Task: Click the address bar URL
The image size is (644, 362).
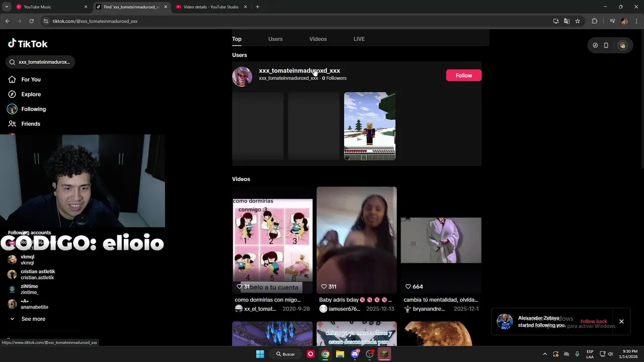Action: tap(95, 21)
